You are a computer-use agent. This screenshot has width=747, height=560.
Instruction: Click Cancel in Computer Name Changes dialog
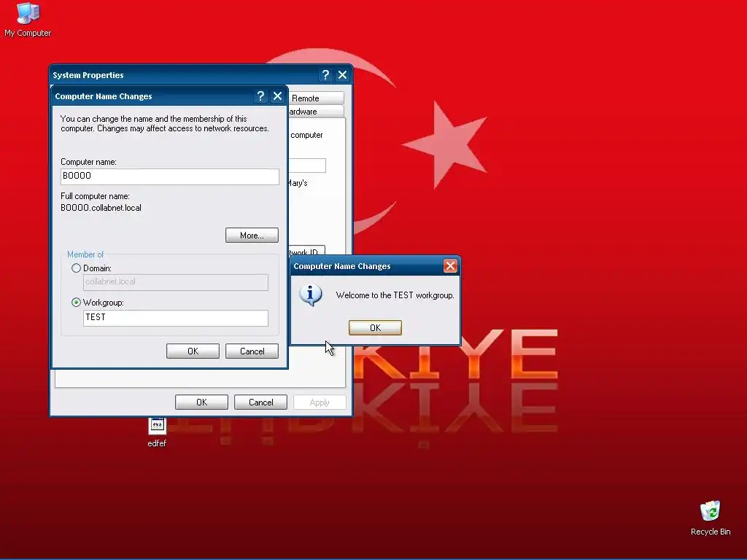coord(252,351)
